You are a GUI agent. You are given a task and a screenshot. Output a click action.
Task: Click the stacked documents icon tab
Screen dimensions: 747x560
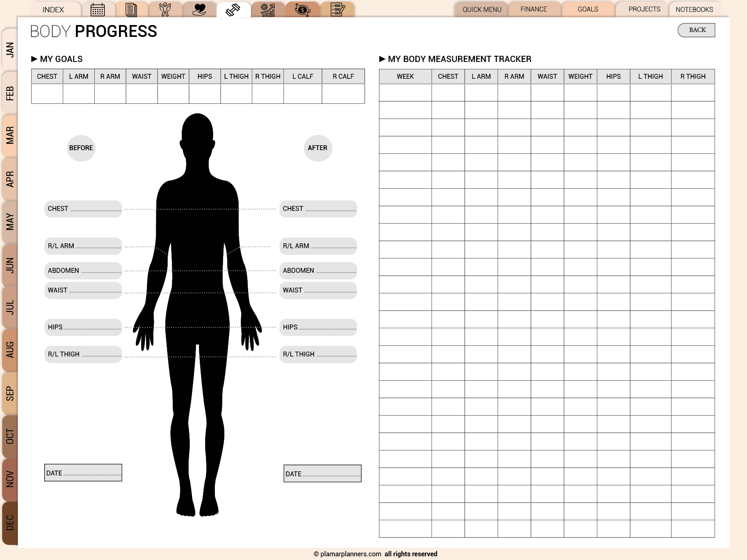click(131, 9)
